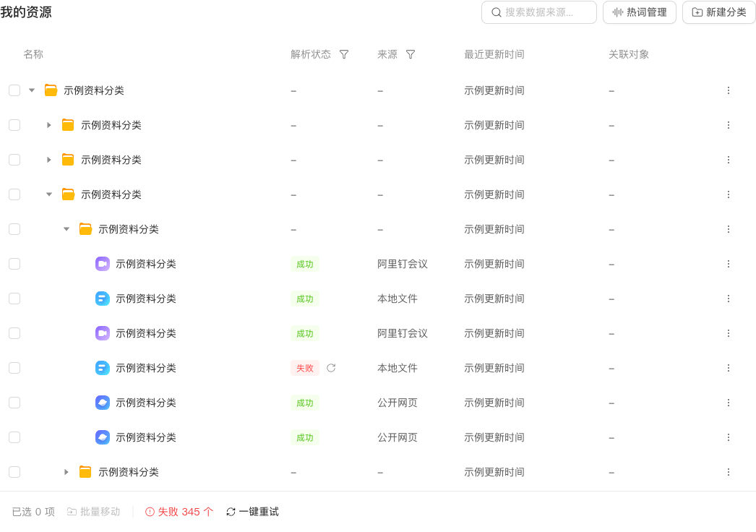Click the 成功 tag on the successful 本地文件 row
Image resolution: width=756 pixels, height=532 pixels.
[305, 299]
